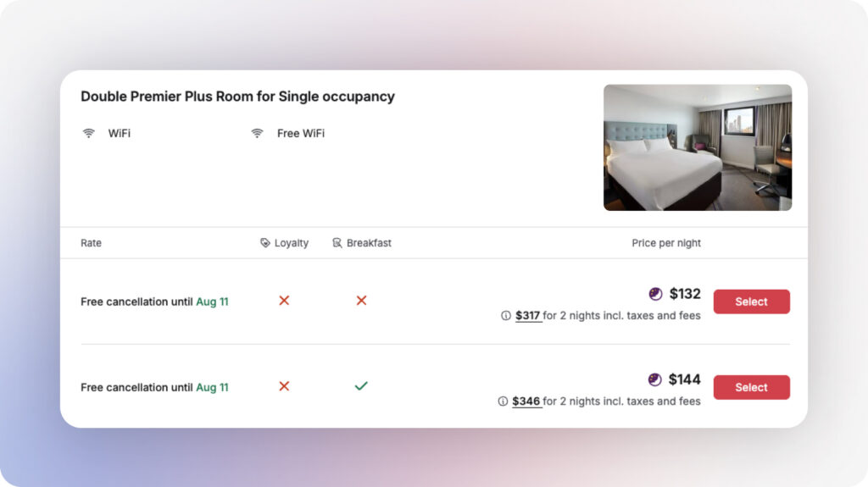Click the Loyalty tag icon in header
This screenshot has height=487, width=868.
(265, 243)
